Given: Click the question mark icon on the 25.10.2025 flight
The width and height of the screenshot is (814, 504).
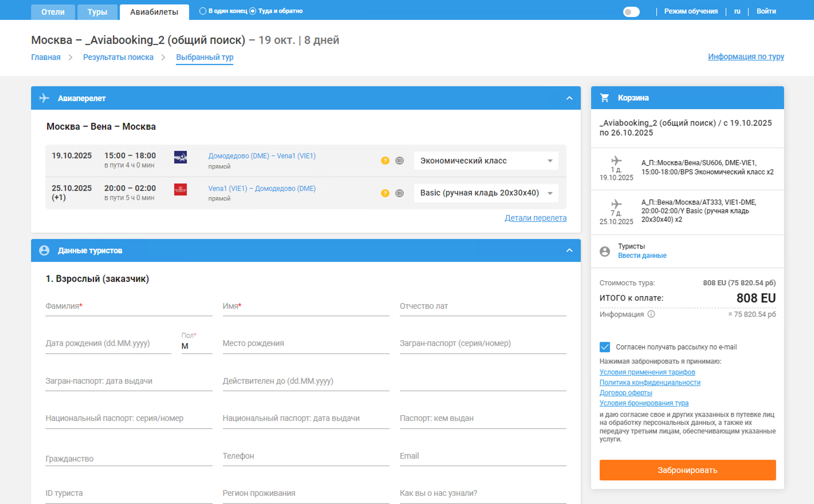Looking at the screenshot, I should click(x=385, y=193).
